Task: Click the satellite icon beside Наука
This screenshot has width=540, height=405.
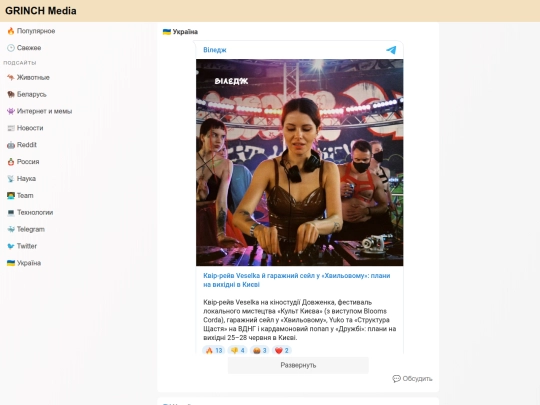Action: coord(11,179)
